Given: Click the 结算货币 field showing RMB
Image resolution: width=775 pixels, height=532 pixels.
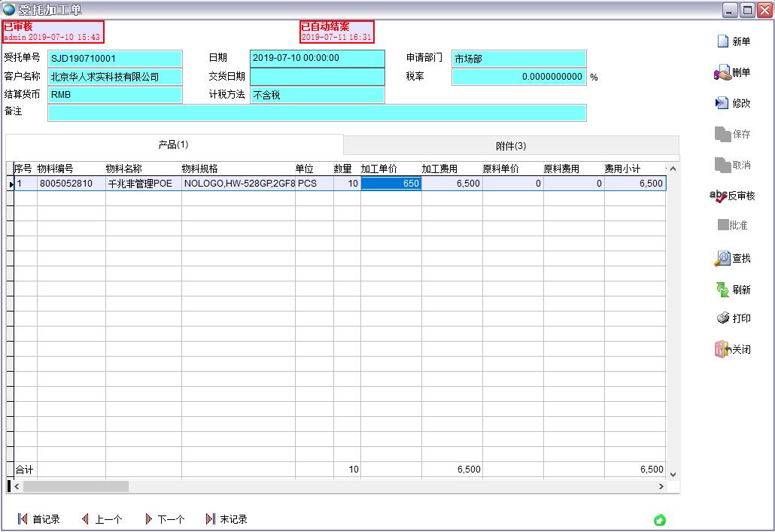Looking at the screenshot, I should click(x=115, y=96).
